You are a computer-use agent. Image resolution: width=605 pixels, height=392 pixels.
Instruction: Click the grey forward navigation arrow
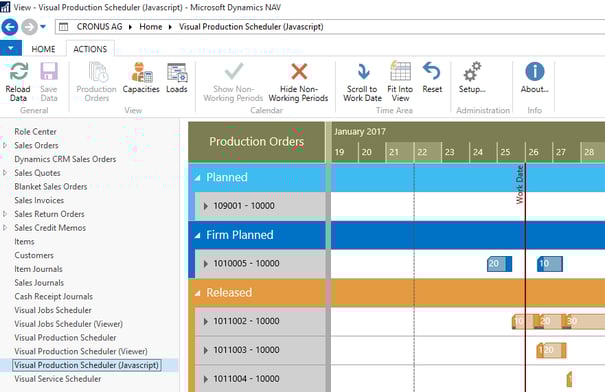29,27
